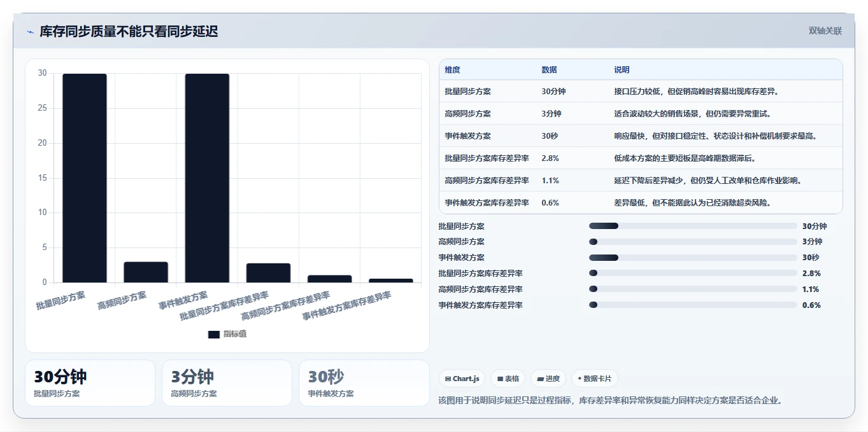Viewport: 868px width, 432px height.
Task: Select the 事件触发方案 bar in the chart
Action: click(207, 178)
